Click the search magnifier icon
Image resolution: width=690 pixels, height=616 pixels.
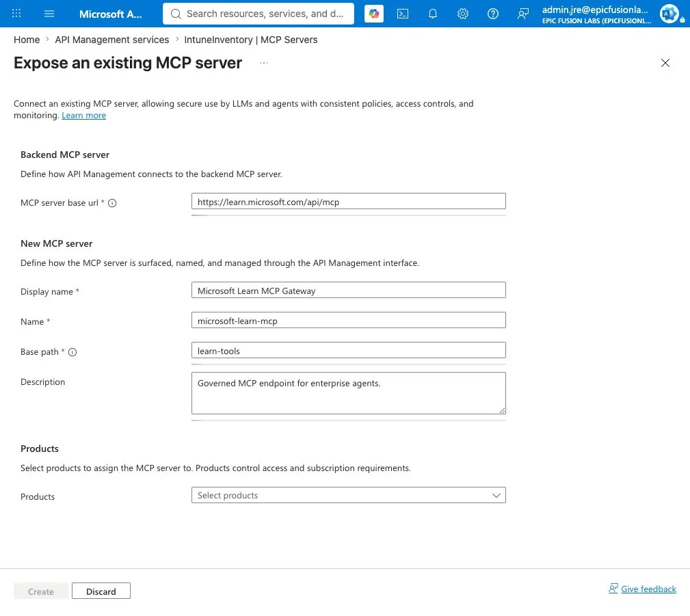[176, 14]
